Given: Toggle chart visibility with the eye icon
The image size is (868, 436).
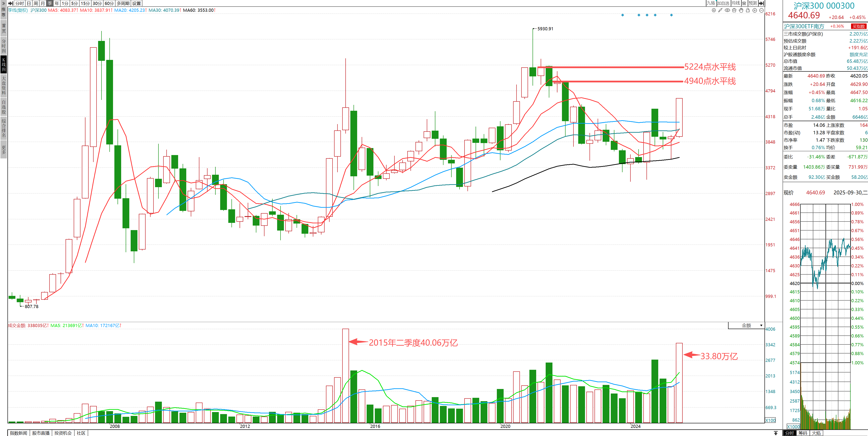Looking at the screenshot, I should [x=727, y=10].
